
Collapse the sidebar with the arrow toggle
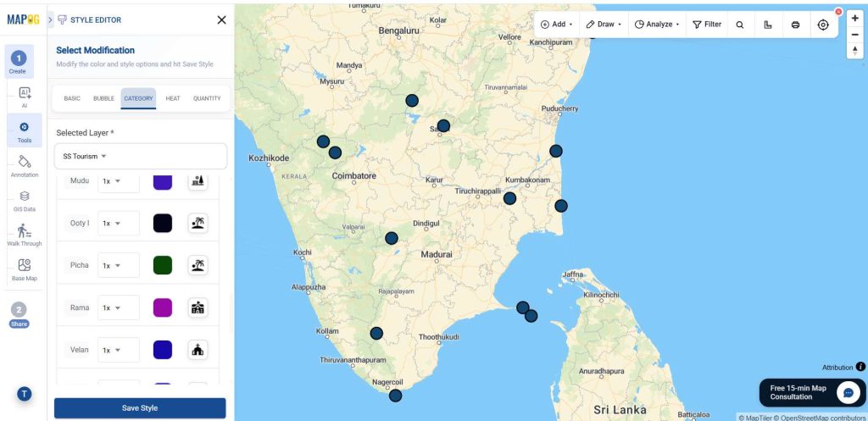pyautogui.click(x=50, y=20)
